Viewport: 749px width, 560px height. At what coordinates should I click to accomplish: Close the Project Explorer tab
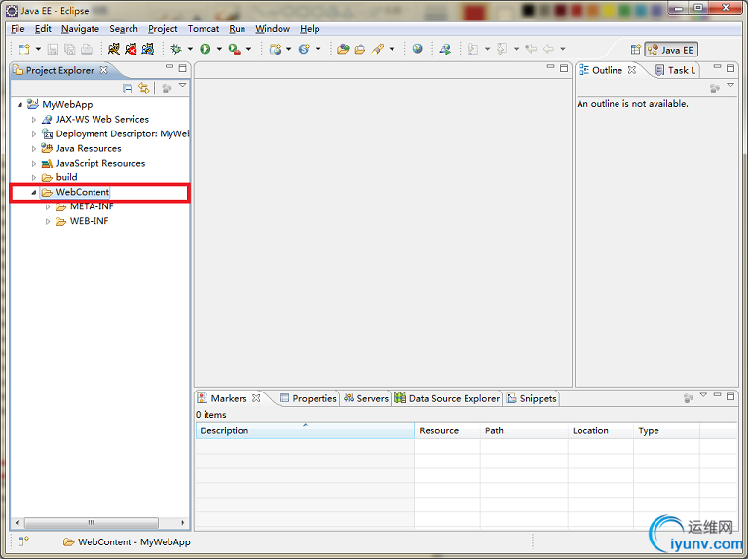coord(103,70)
